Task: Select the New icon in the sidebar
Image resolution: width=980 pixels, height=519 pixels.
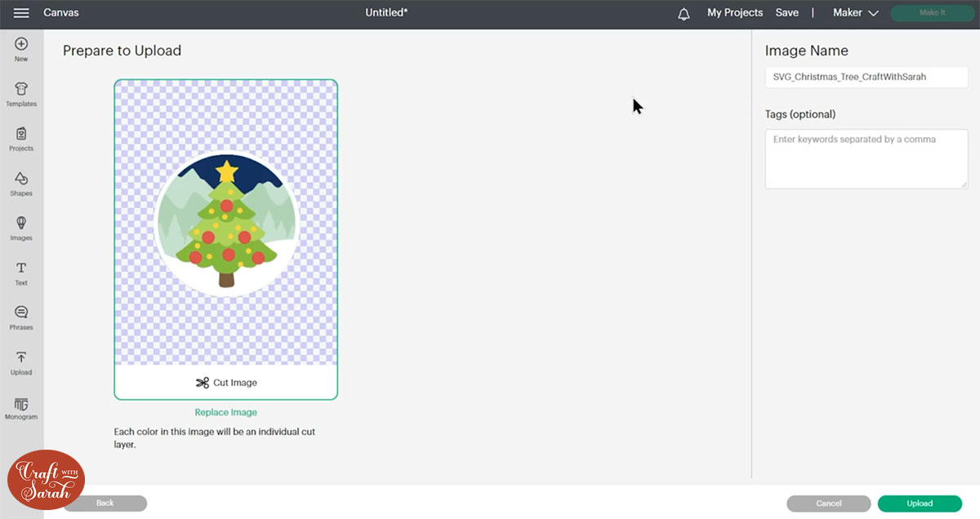Action: [21, 47]
